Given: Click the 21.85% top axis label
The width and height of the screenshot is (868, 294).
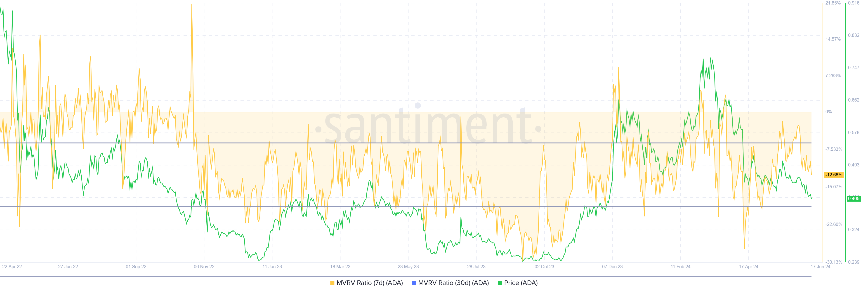Looking at the screenshot, I should (x=833, y=3).
